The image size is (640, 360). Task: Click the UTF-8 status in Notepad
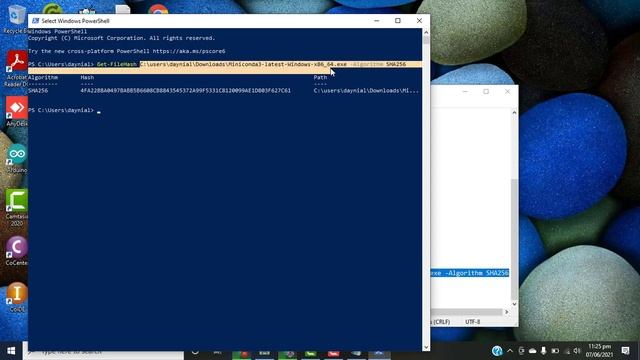[473, 322]
